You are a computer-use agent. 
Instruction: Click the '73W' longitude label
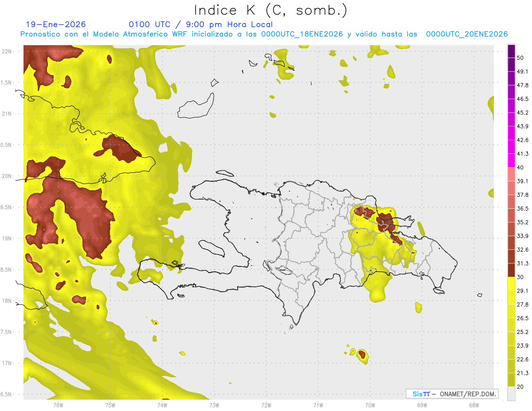coord(214,405)
